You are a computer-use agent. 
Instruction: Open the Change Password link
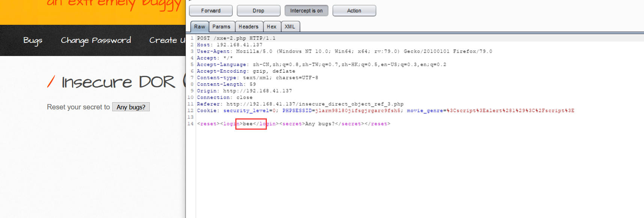click(96, 41)
